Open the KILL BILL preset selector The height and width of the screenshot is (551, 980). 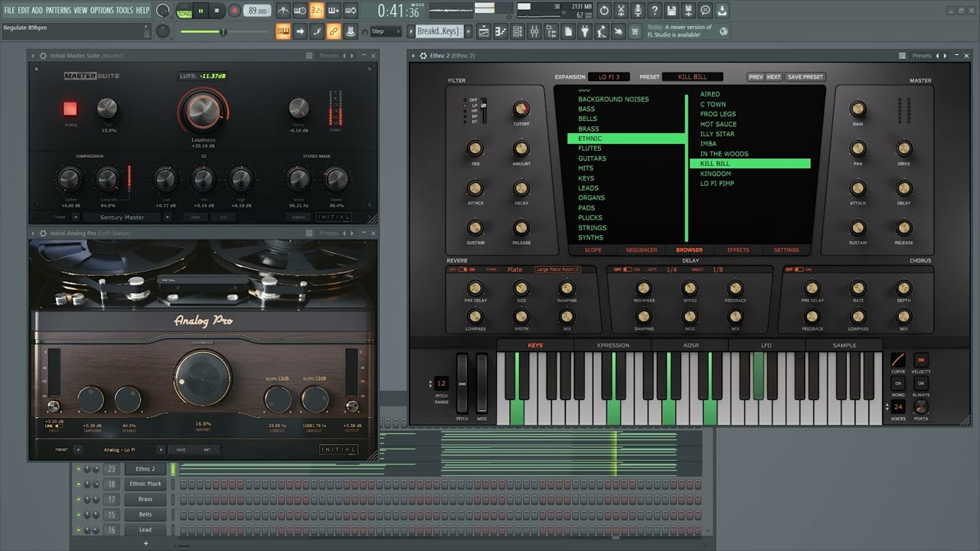[692, 77]
